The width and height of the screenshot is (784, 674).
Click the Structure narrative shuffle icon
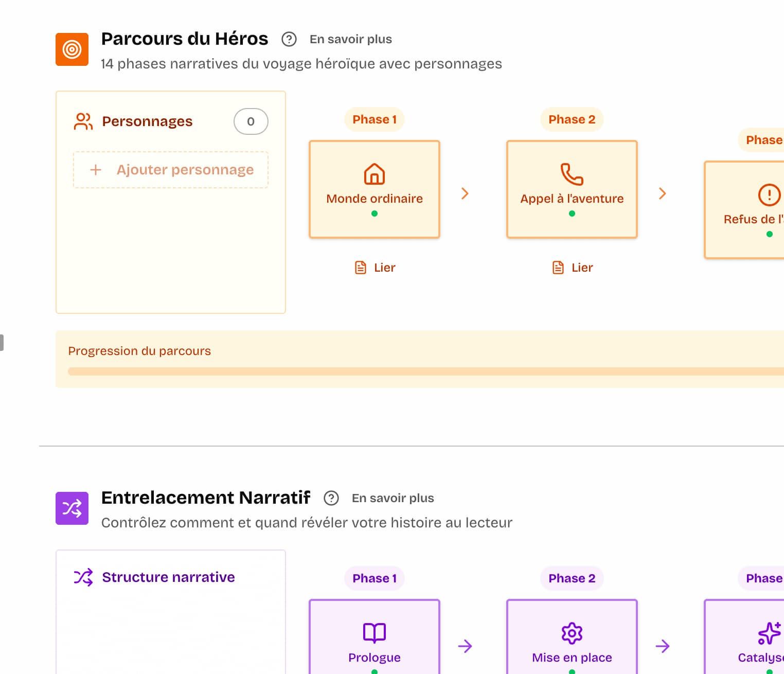83,577
